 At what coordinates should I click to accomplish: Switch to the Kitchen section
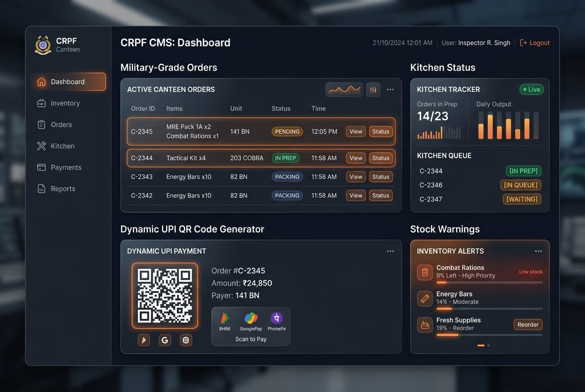(62, 146)
